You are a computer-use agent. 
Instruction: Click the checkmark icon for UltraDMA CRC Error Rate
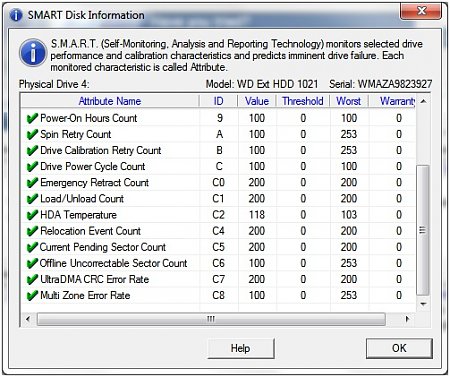click(x=32, y=279)
